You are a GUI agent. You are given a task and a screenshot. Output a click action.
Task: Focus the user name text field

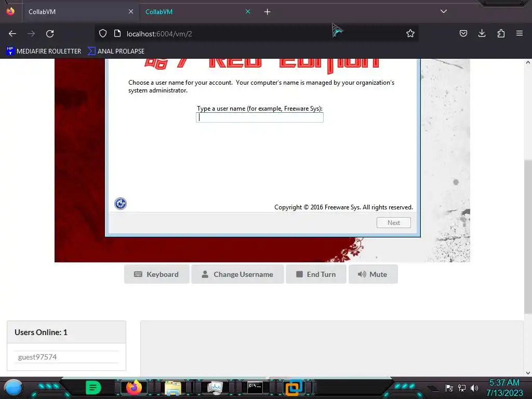260,117
